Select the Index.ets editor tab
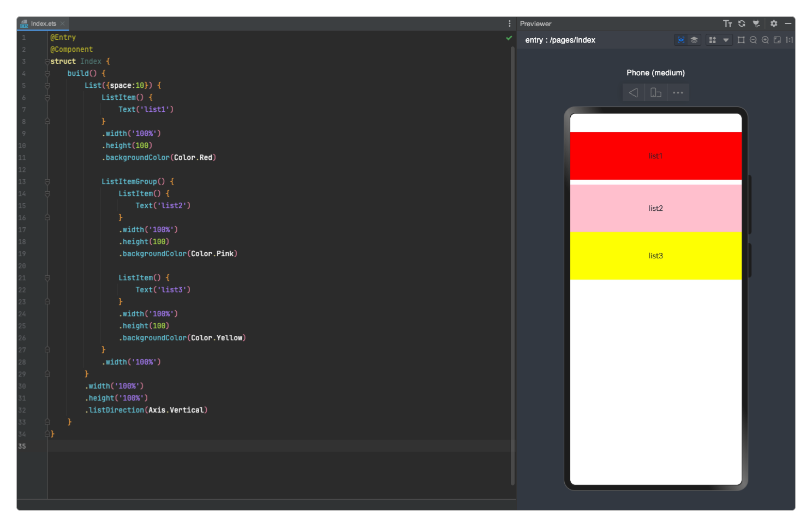 (x=43, y=23)
